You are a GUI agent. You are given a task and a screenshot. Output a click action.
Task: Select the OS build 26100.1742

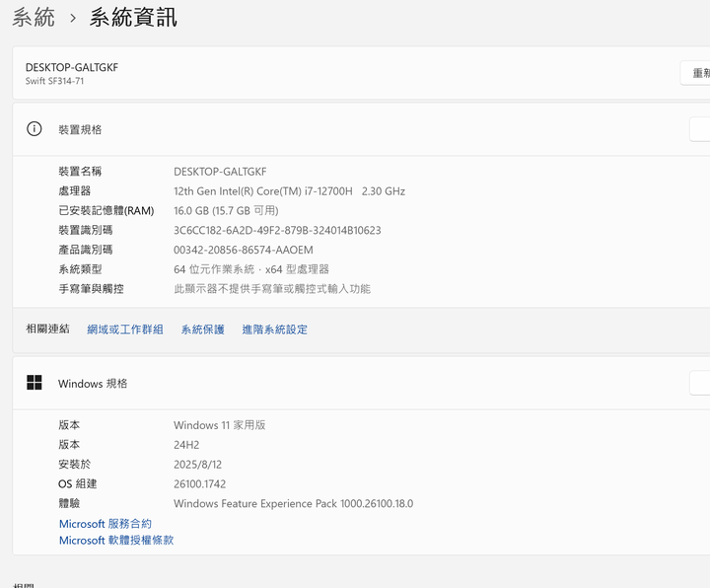[199, 483]
